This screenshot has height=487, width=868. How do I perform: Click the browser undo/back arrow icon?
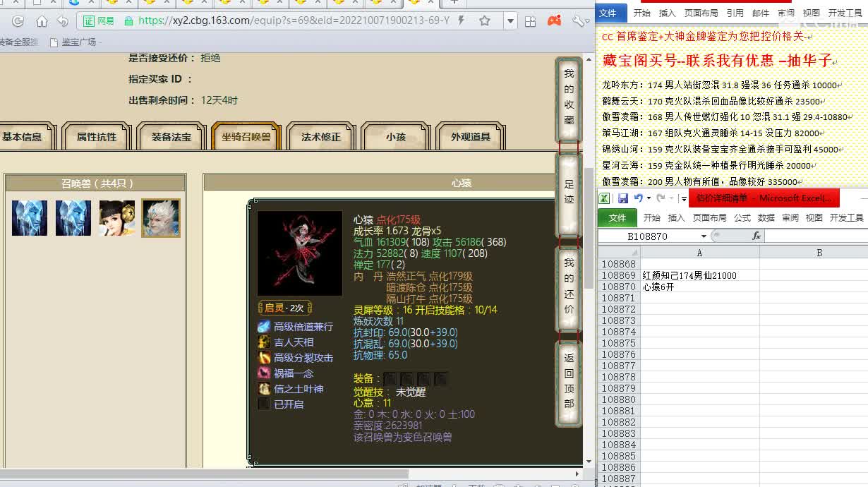click(x=63, y=21)
